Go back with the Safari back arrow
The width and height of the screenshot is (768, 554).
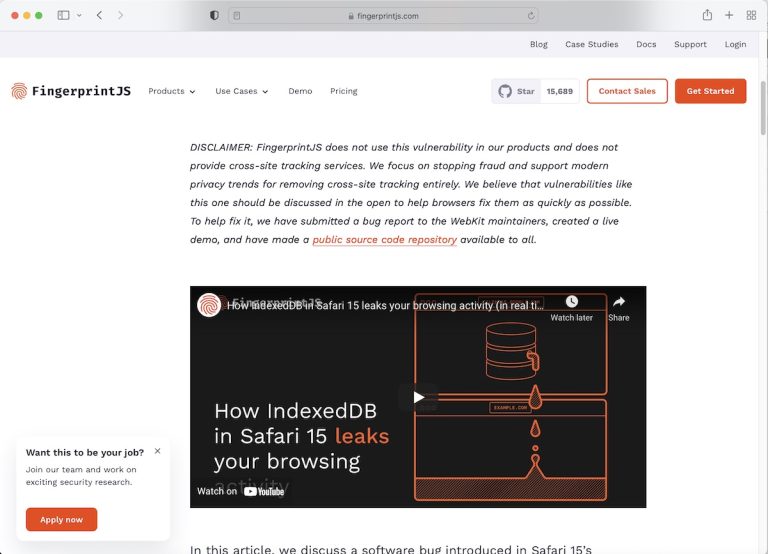(x=99, y=15)
